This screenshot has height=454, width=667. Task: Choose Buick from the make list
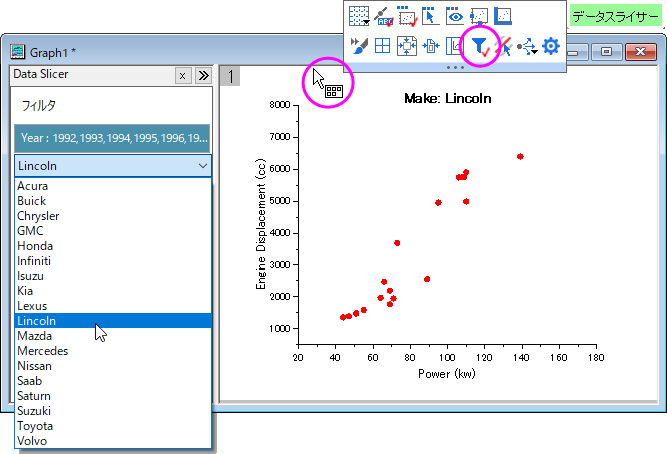(113, 201)
